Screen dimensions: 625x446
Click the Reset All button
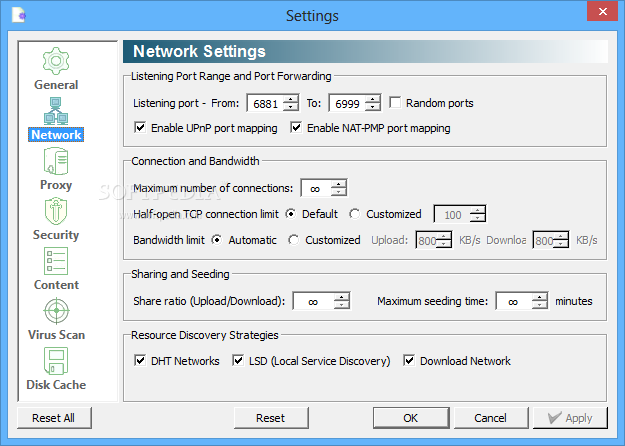(x=54, y=418)
